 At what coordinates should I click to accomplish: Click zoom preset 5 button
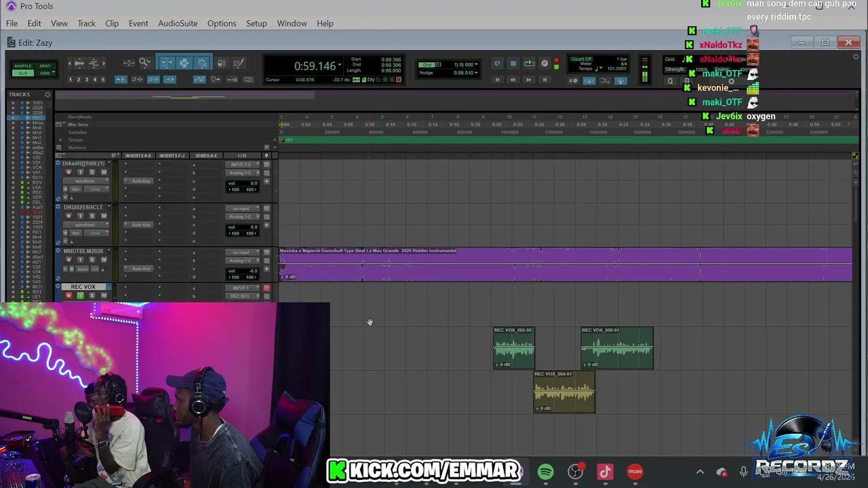tap(103, 79)
